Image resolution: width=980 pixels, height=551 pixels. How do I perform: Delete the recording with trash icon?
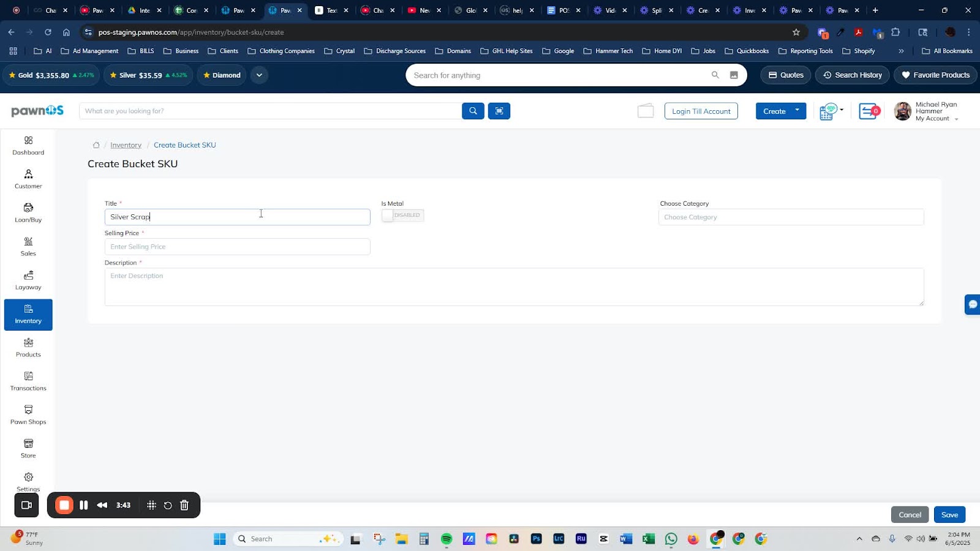(x=184, y=505)
